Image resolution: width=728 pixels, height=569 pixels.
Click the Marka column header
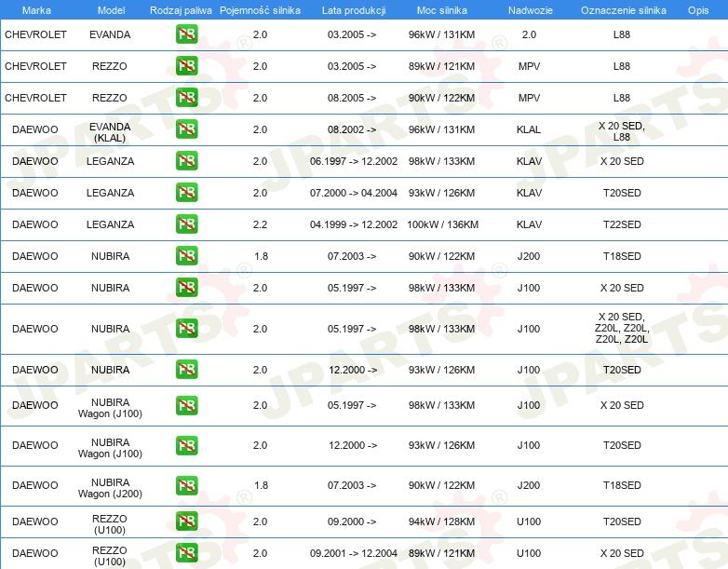click(36, 10)
